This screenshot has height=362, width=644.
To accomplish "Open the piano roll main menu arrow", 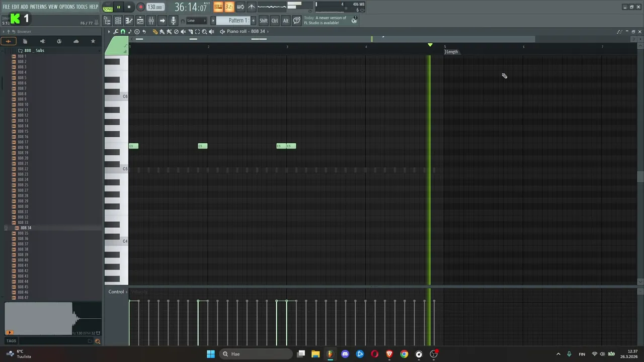I will 109,32.
